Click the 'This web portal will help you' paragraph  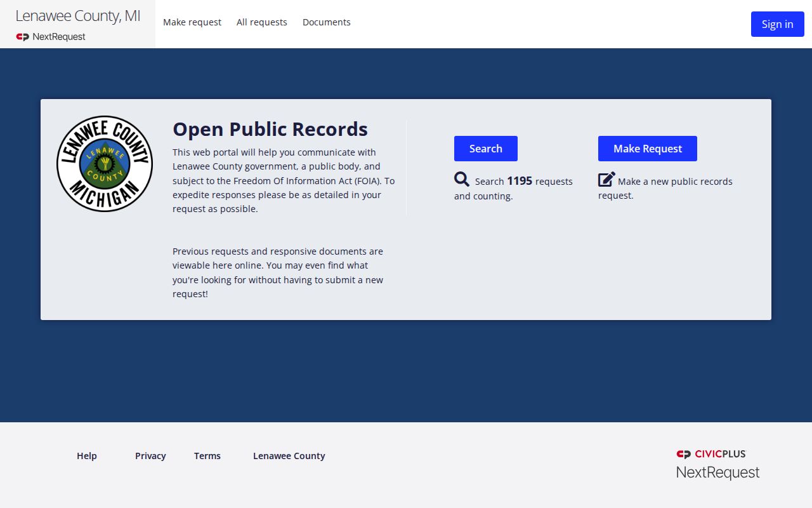tap(284, 180)
